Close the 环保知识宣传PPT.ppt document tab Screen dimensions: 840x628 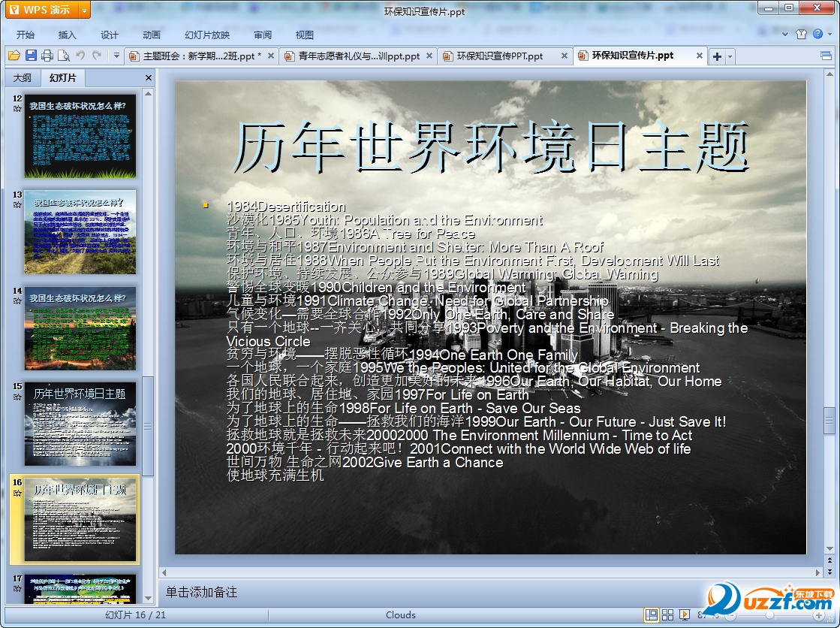(x=564, y=56)
